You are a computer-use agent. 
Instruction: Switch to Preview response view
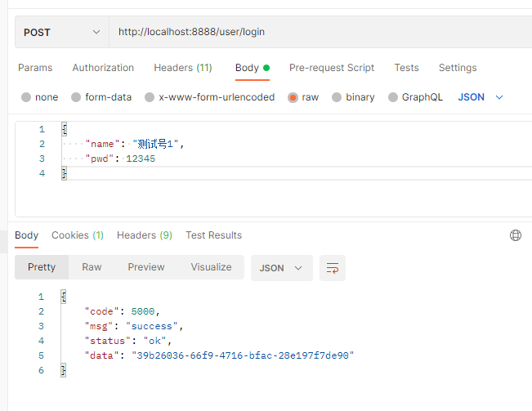pyautogui.click(x=146, y=267)
